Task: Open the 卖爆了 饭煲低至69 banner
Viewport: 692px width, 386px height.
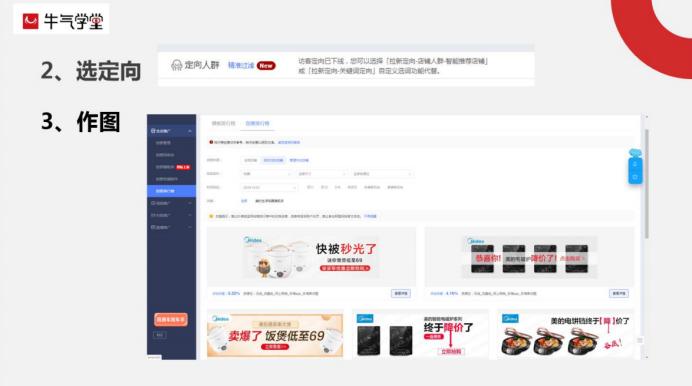Action: point(275,334)
